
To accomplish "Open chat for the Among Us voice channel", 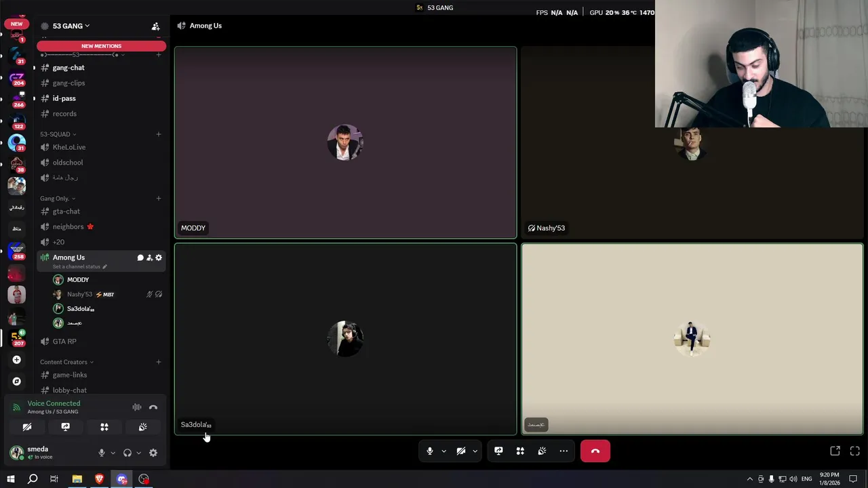I will click(140, 258).
